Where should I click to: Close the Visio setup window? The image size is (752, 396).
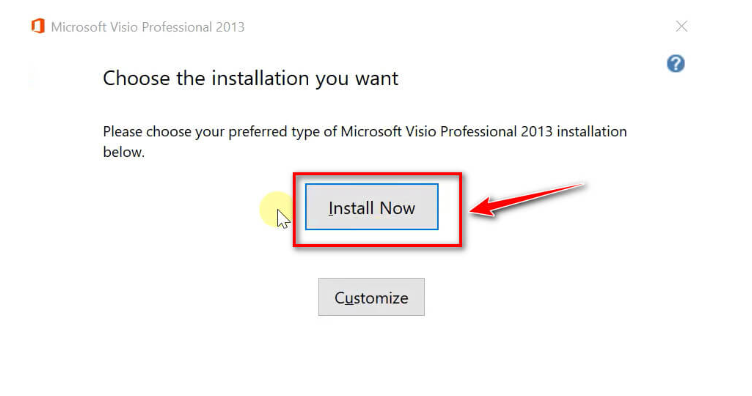point(682,26)
